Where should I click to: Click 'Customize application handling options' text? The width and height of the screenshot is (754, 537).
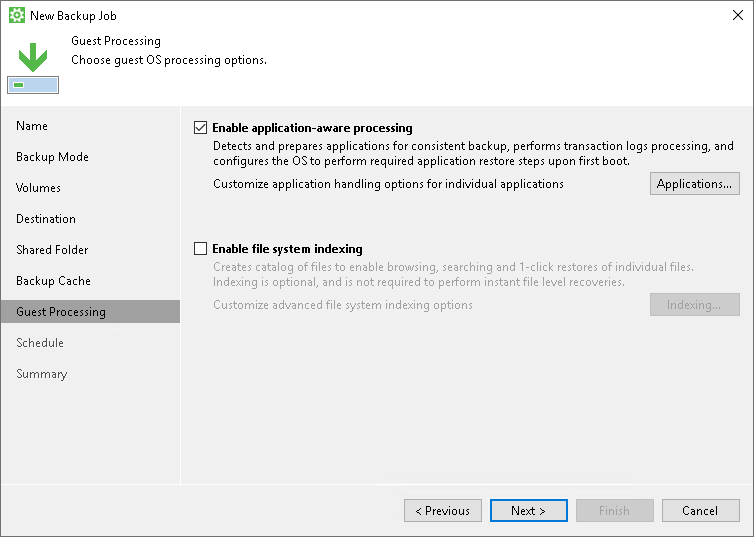(388, 184)
